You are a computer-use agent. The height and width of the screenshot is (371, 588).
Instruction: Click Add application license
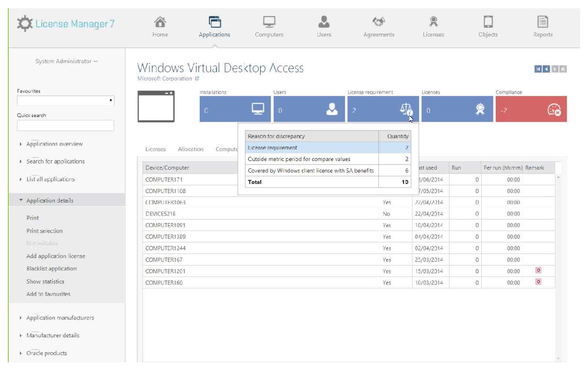pos(56,256)
